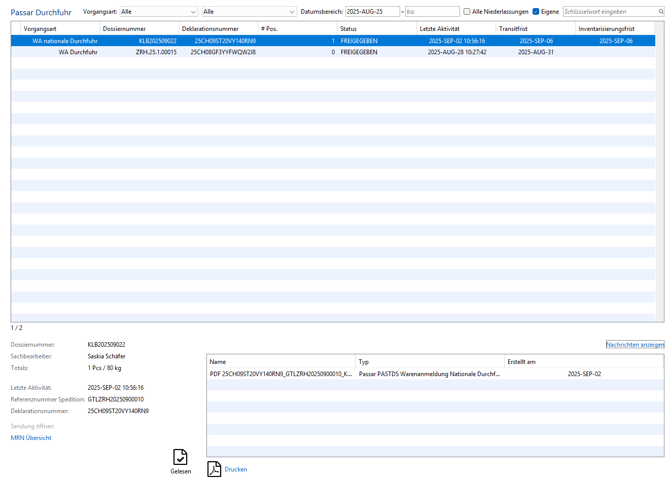
Task: Sort by Letzte Aktivität column header
Action: pos(456,29)
